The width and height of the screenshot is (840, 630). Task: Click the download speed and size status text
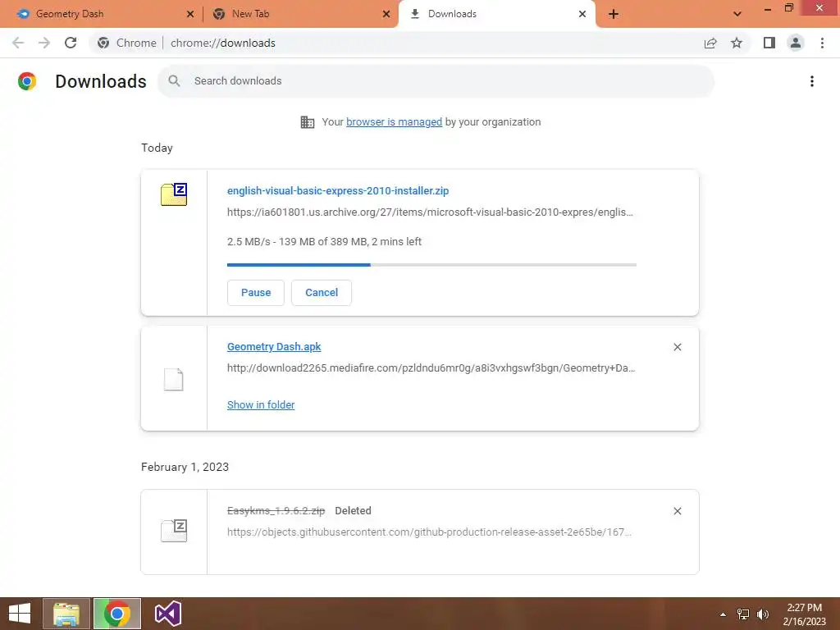pyautogui.click(x=324, y=242)
